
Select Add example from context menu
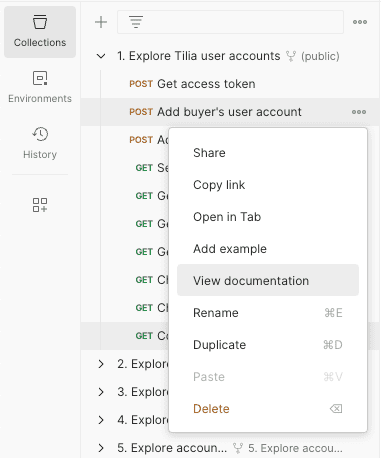click(268, 249)
